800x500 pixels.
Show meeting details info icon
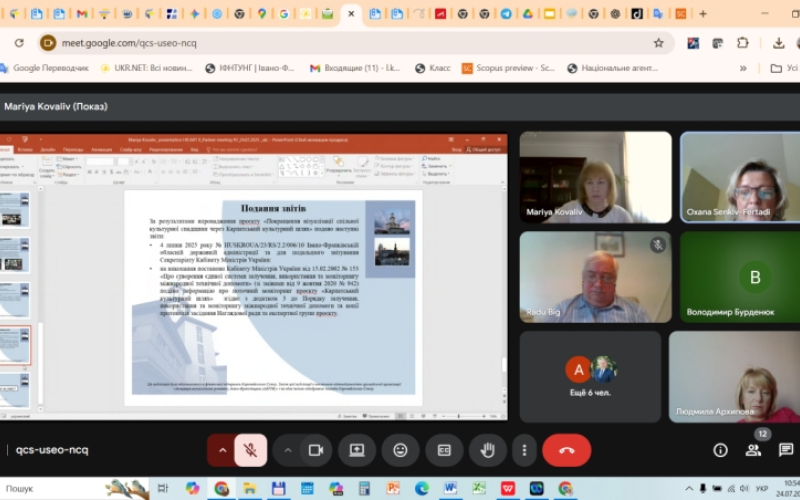point(720,450)
